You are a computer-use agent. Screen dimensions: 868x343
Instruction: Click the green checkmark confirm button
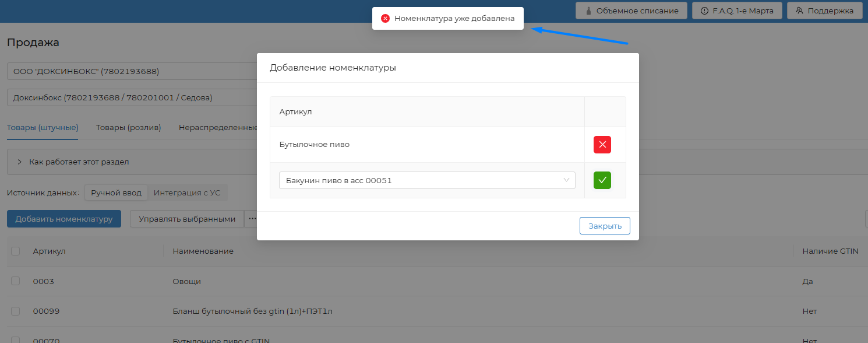pos(602,180)
